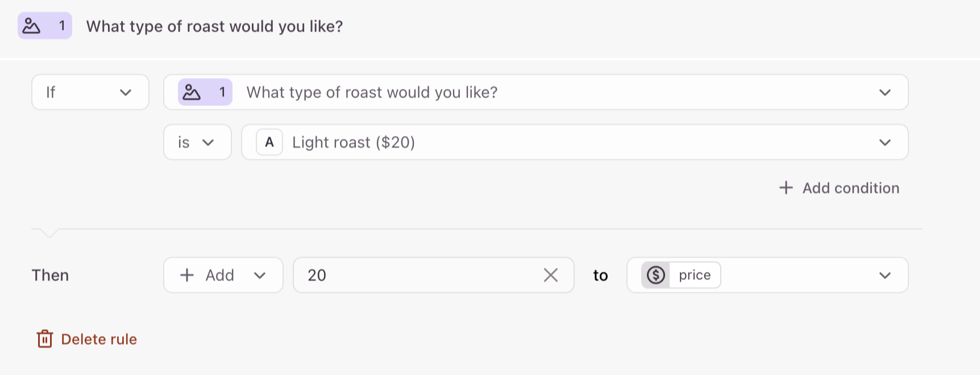Click the plus icon beside Add condition

[x=786, y=188]
